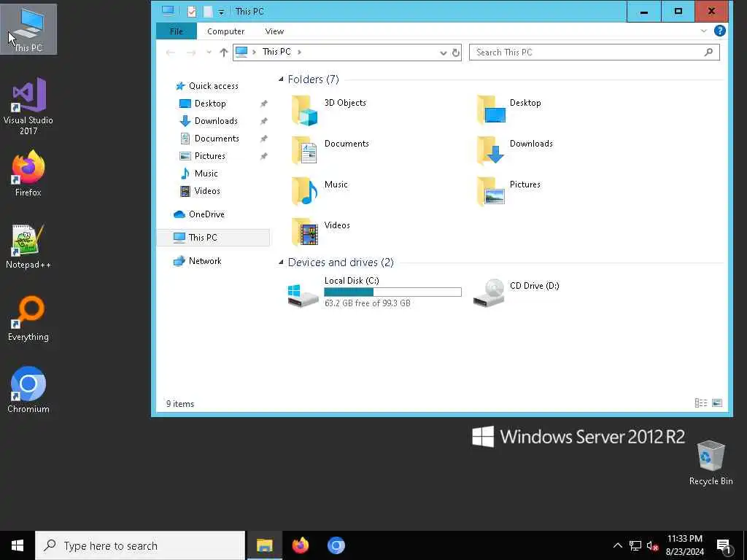Click the search magnifier icon in Explorer
Screen dimensions: 747x560
[x=708, y=52]
